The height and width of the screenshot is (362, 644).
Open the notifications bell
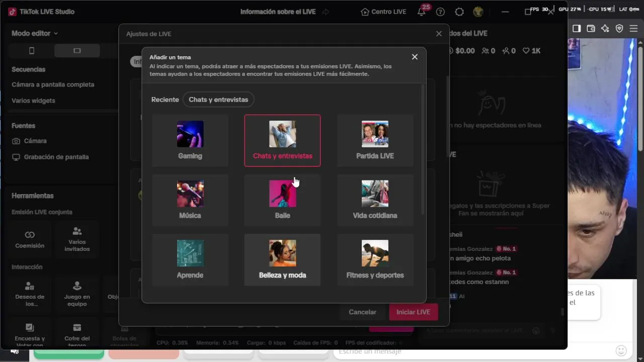pos(422,12)
